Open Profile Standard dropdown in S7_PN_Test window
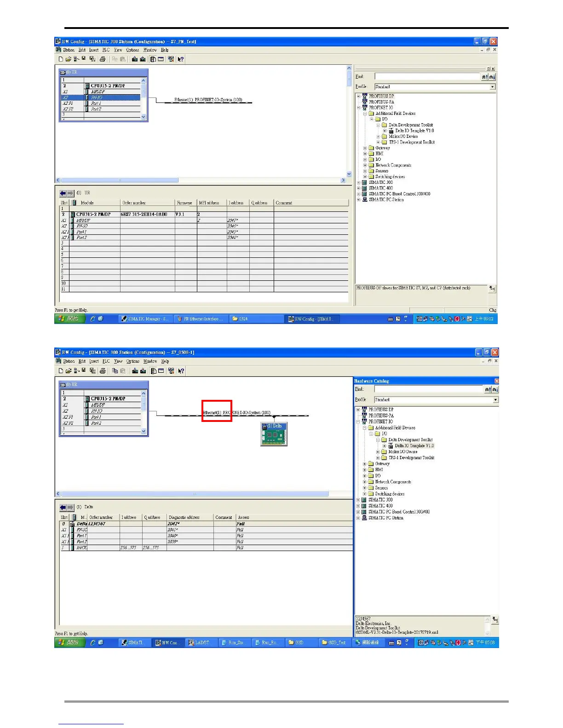 (x=493, y=87)
